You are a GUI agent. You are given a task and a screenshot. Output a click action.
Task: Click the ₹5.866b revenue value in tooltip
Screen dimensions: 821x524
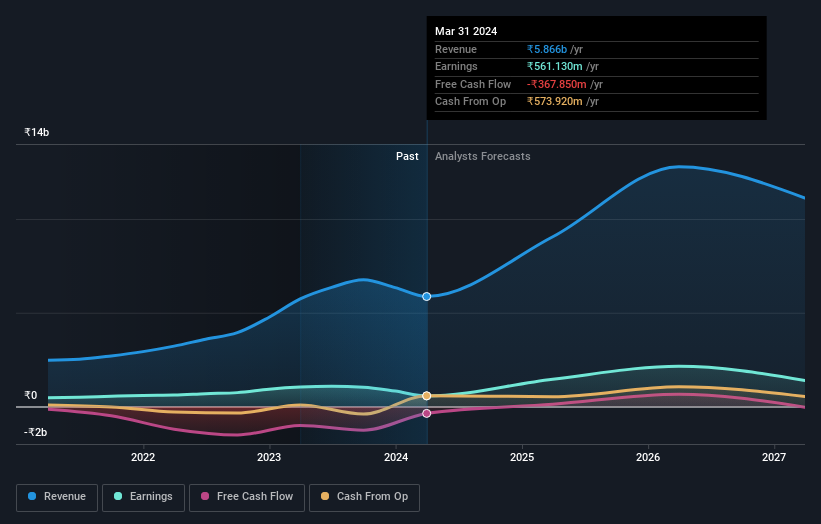(547, 49)
